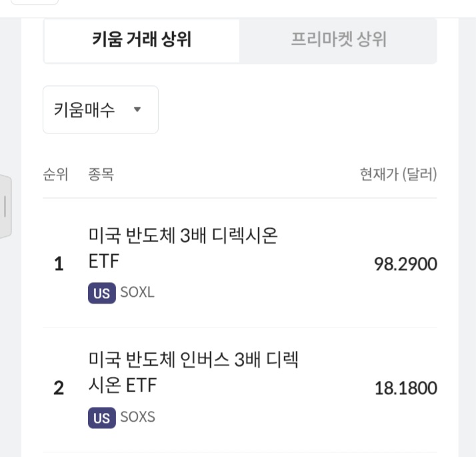Click rank number 2 in the list
The image size is (476, 457).
[59, 388]
